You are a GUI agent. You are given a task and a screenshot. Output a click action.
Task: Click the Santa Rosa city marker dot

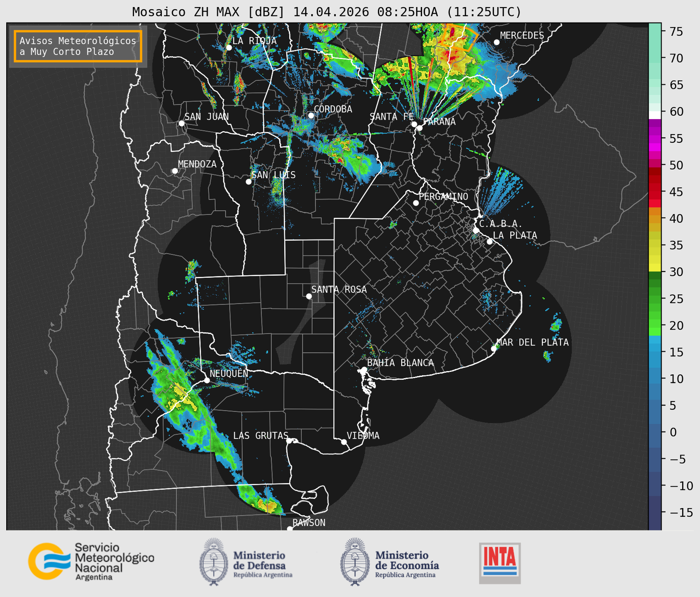point(309,296)
